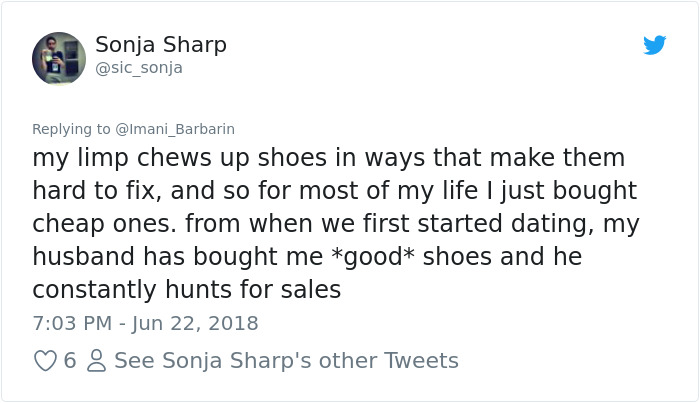
Task: Click 'cheap ones' in the tweet text
Action: (101, 224)
